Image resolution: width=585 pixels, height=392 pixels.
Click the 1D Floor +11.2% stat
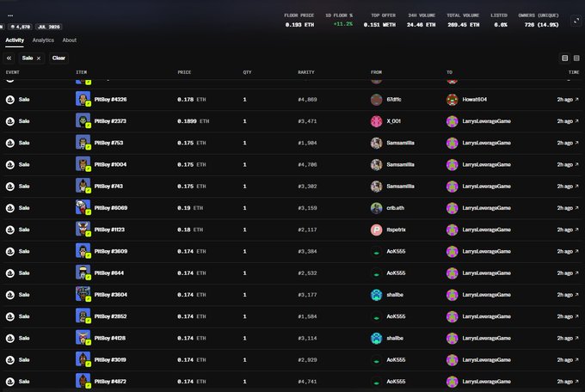coord(339,20)
